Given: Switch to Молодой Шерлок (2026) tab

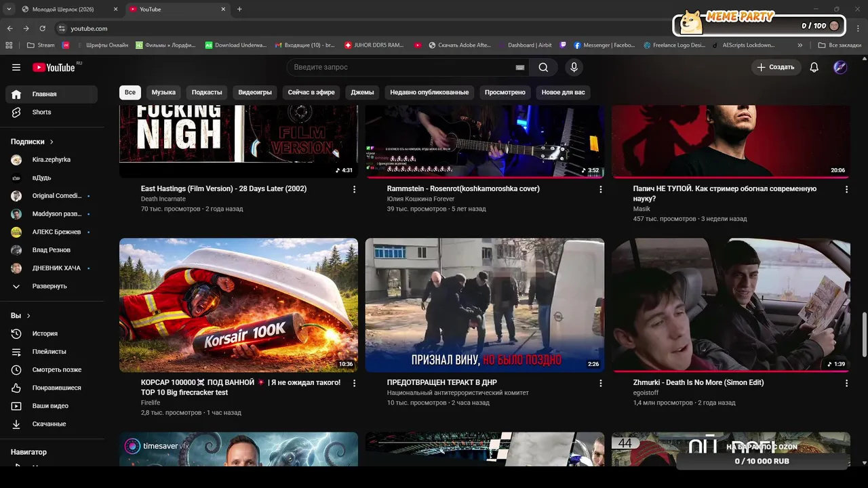Looking at the screenshot, I should pos(68,9).
